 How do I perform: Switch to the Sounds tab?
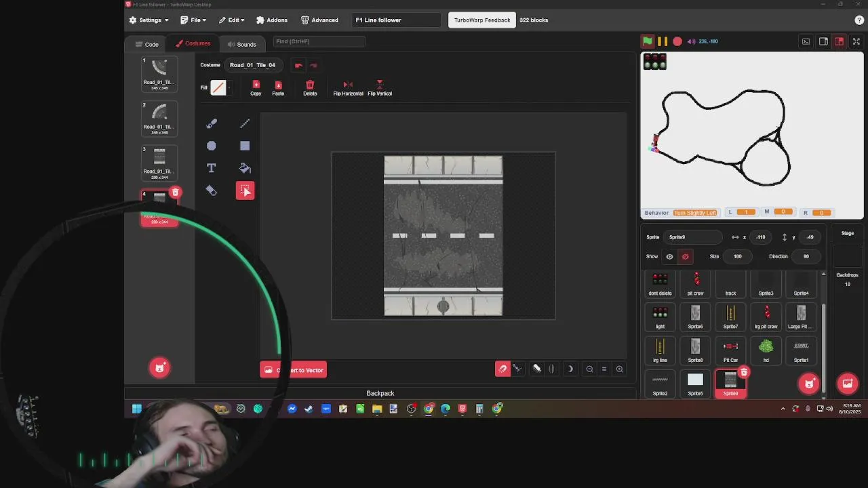click(x=241, y=44)
